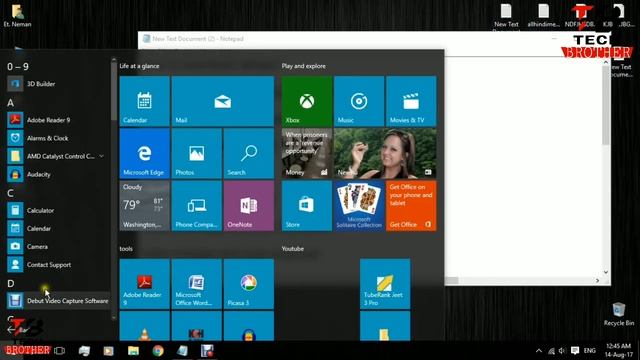Click the D section letter header
This screenshot has width=640, height=360.
[11, 283]
